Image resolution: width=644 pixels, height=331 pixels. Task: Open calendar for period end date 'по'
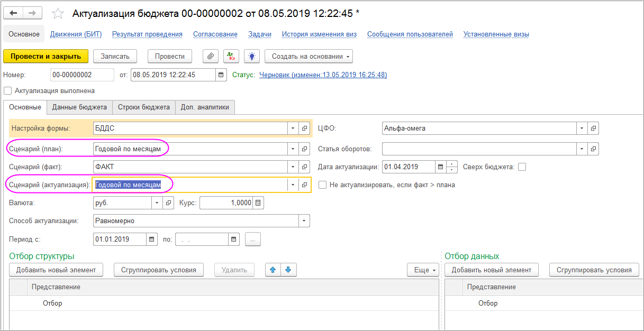234,240
